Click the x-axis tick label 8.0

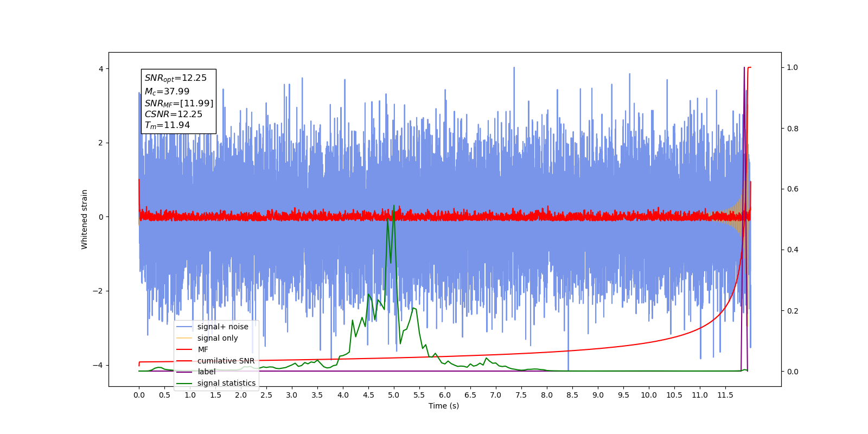coord(547,395)
